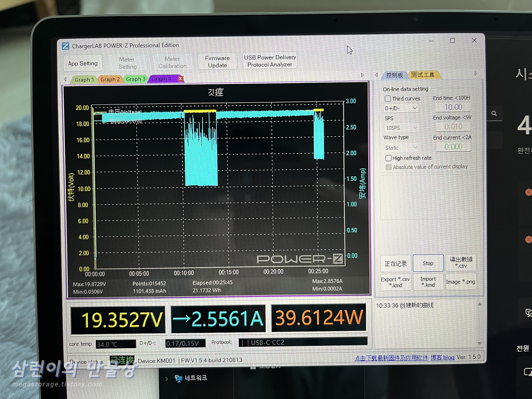Click the Protocol field USB-C CC2
The width and height of the screenshot is (532, 399).
pyautogui.click(x=303, y=342)
